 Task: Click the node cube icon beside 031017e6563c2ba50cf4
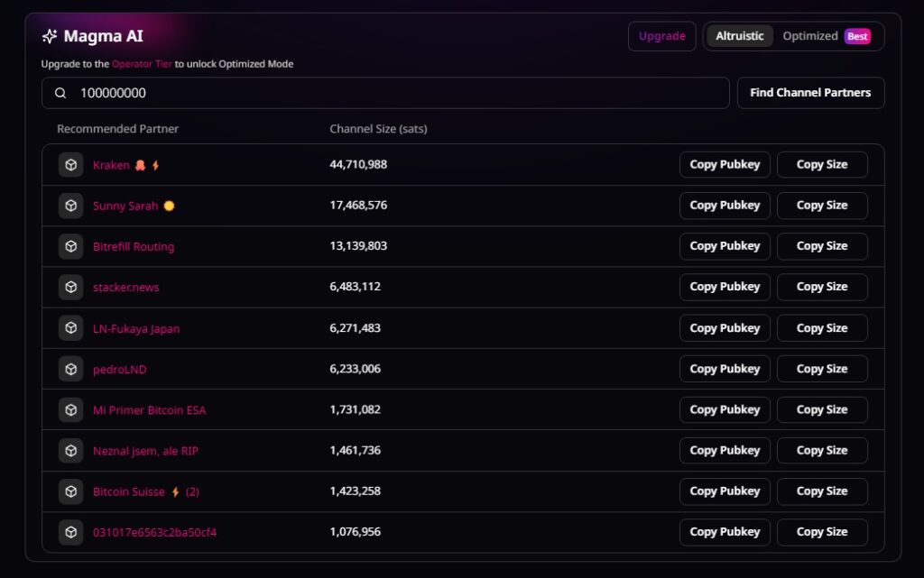(x=70, y=532)
